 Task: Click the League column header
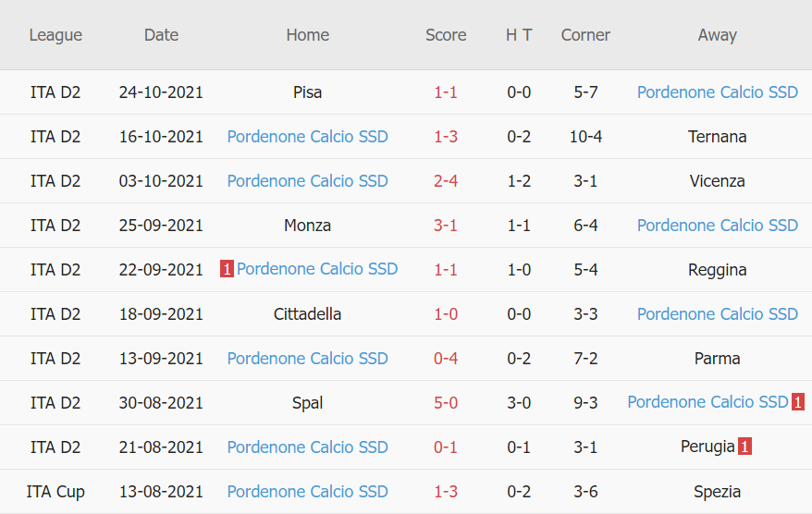[x=55, y=35]
